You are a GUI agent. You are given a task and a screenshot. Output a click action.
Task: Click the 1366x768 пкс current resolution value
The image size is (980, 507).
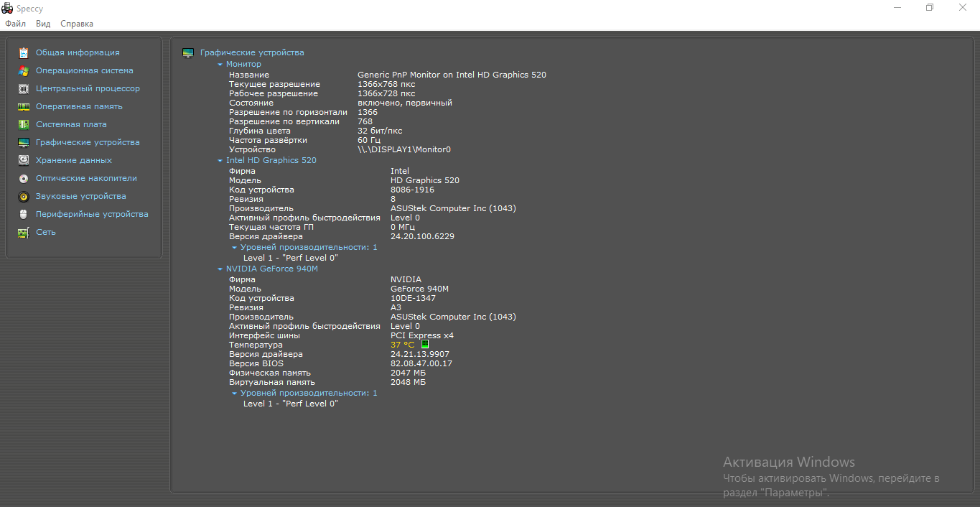click(x=386, y=84)
